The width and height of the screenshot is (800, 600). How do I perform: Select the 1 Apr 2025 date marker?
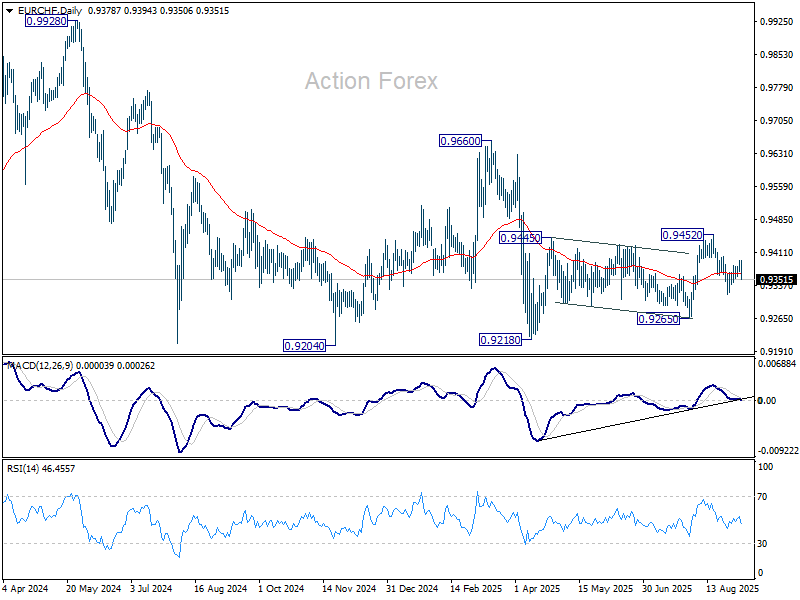tap(537, 588)
